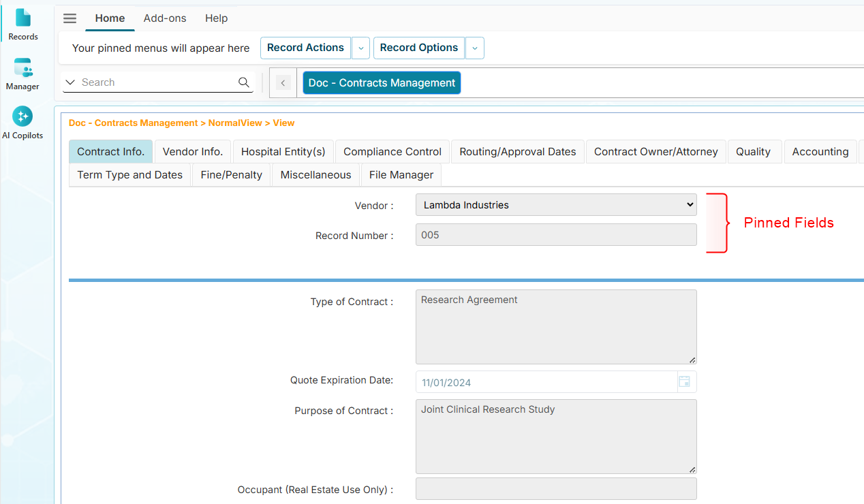Click the Record Actions button
The image size is (864, 504).
coord(305,48)
